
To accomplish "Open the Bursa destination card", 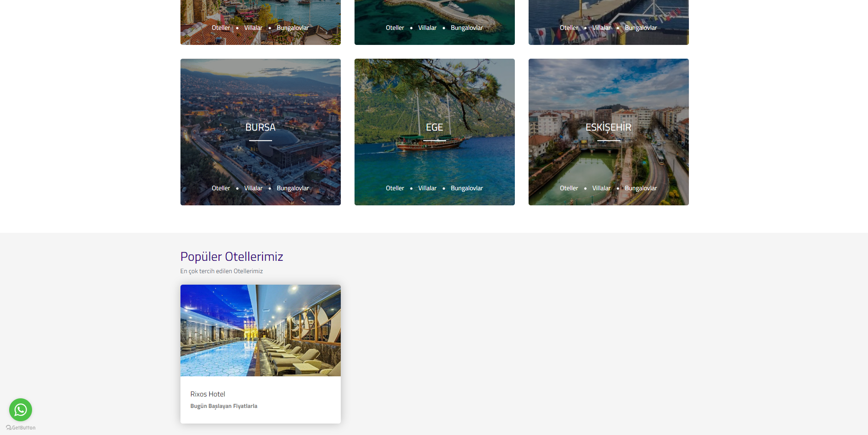I will 260,127.
